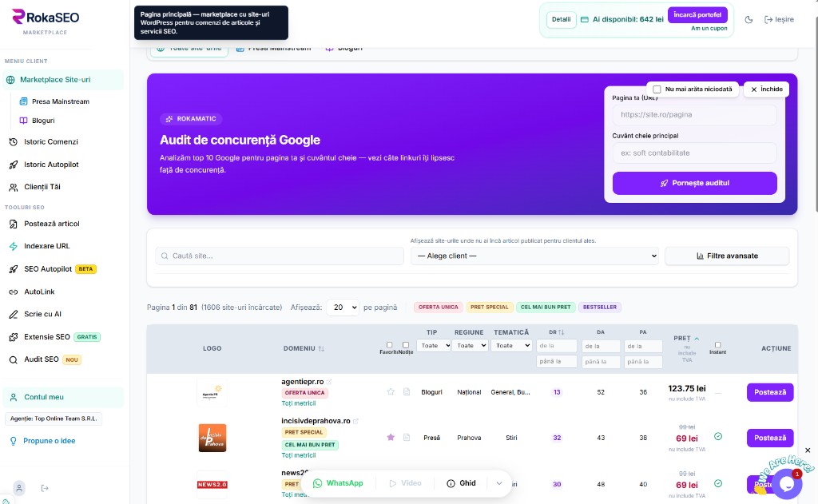Close the audit banner with Închide
The height and width of the screenshot is (504, 818).
point(766,89)
